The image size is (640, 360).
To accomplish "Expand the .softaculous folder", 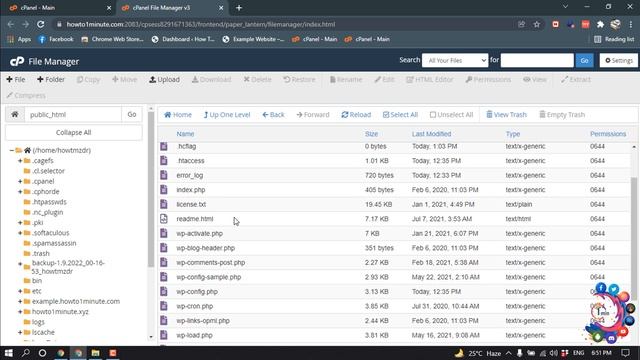I will [x=20, y=233].
